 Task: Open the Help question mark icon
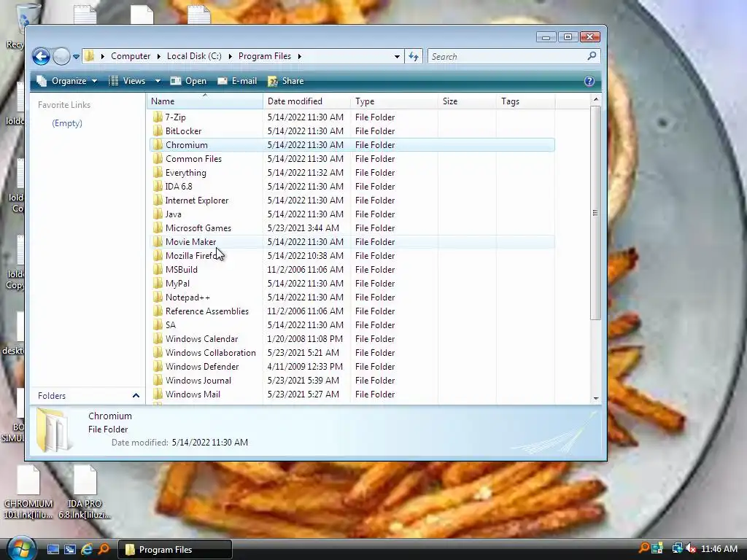(x=589, y=81)
